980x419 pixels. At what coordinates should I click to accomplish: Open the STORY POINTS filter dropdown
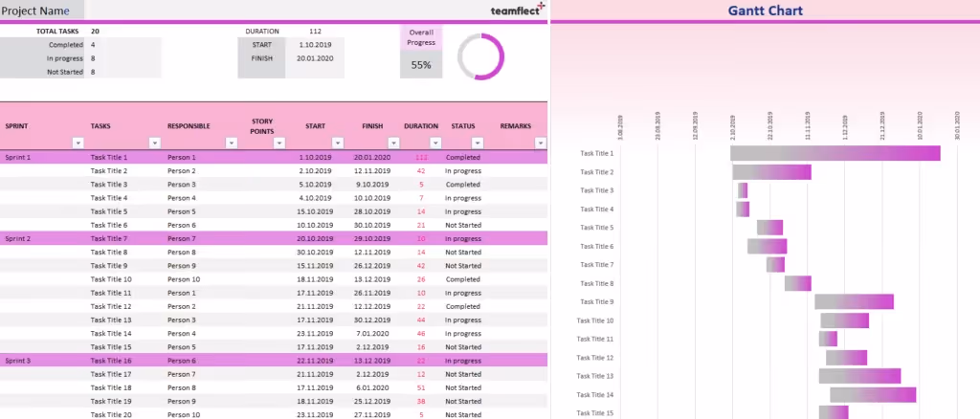[279, 143]
